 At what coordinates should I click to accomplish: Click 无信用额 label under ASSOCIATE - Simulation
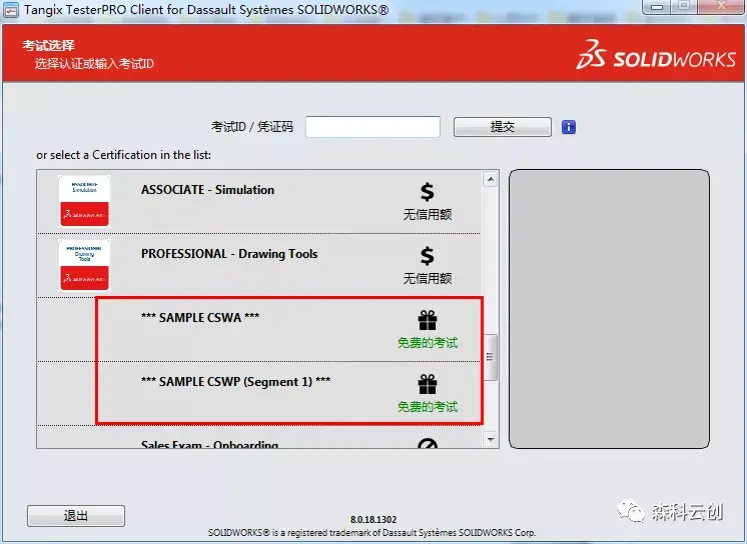pyautogui.click(x=427, y=215)
